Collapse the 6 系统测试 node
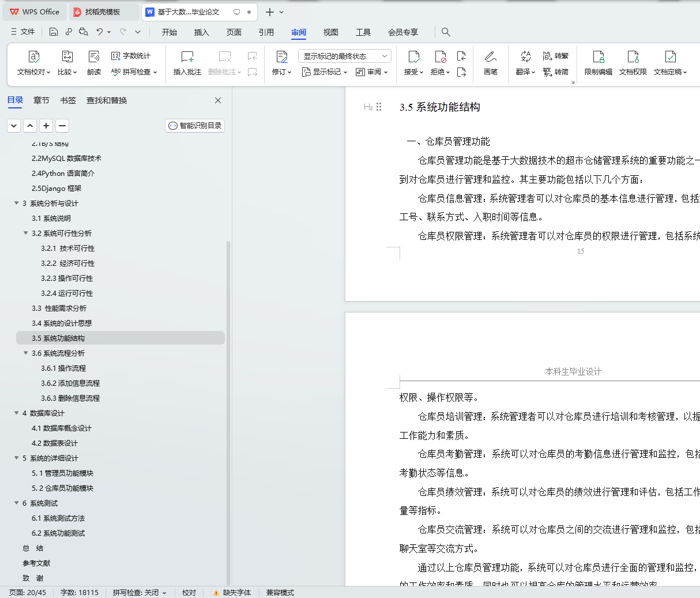Viewport: 700px width, 598px height. tap(16, 503)
